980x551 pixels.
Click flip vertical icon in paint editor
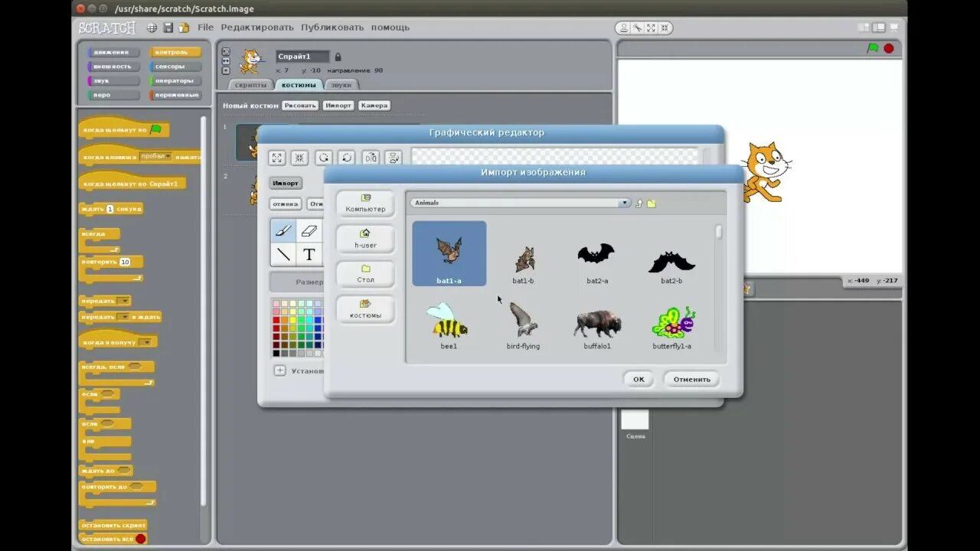[x=394, y=158]
